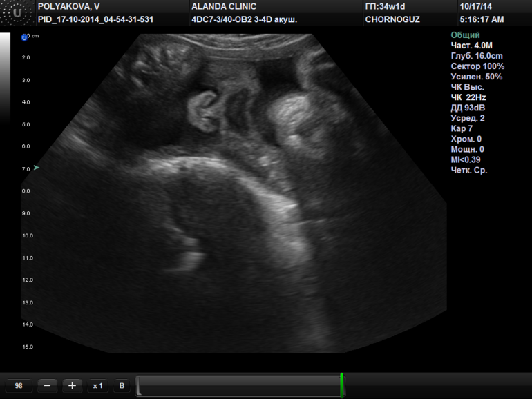Click the frame counter showing 98
The image size is (532, 399).
click(19, 386)
